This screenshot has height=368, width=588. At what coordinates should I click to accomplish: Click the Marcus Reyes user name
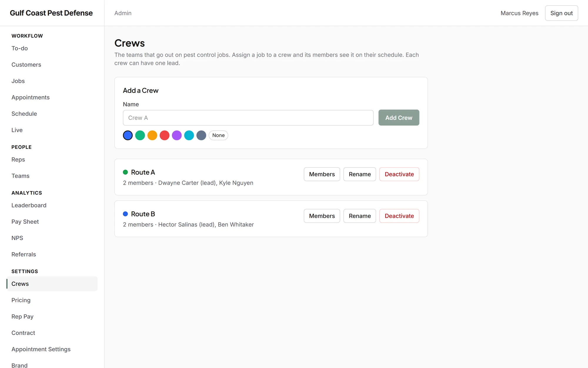tap(519, 13)
